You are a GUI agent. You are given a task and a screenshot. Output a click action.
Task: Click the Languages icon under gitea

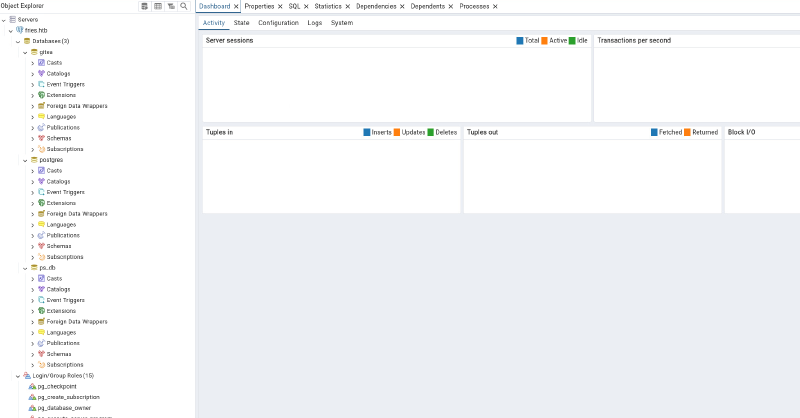(41, 116)
